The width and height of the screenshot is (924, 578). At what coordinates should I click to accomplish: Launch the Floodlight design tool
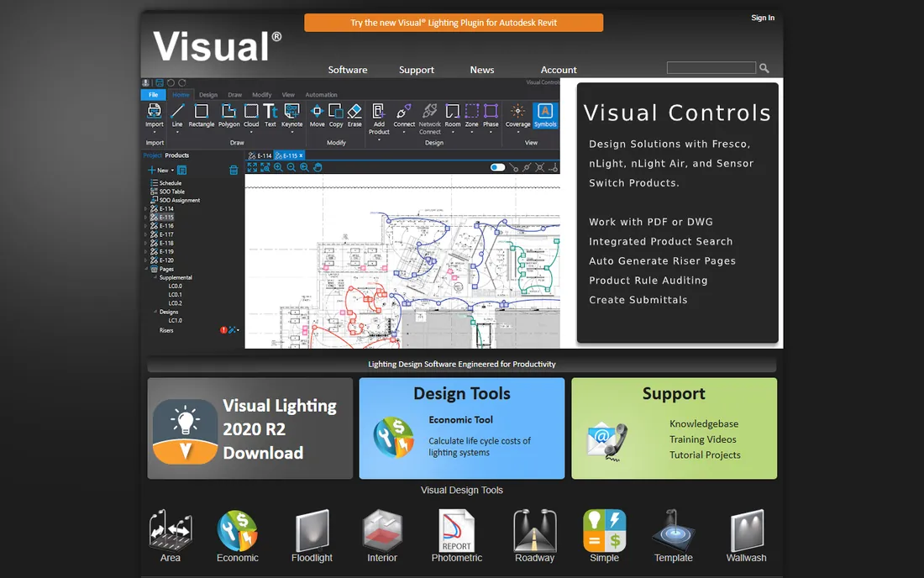(312, 530)
